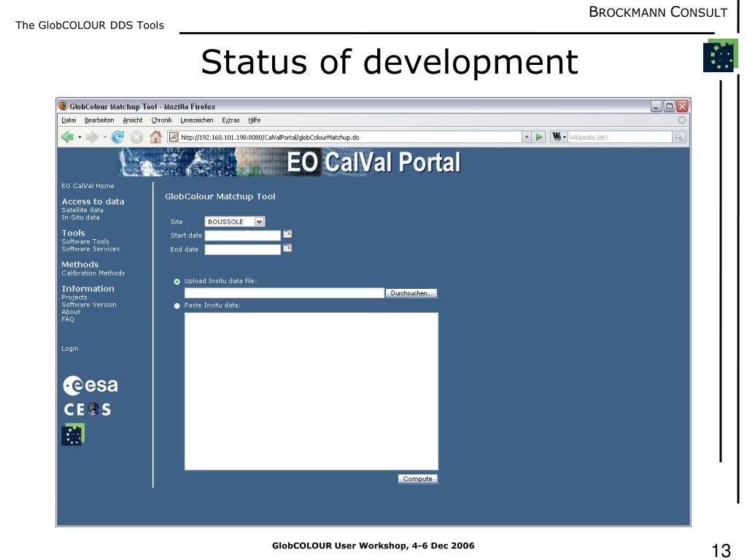Open the Ansicht menu
The width and height of the screenshot is (747, 560).
click(x=133, y=120)
